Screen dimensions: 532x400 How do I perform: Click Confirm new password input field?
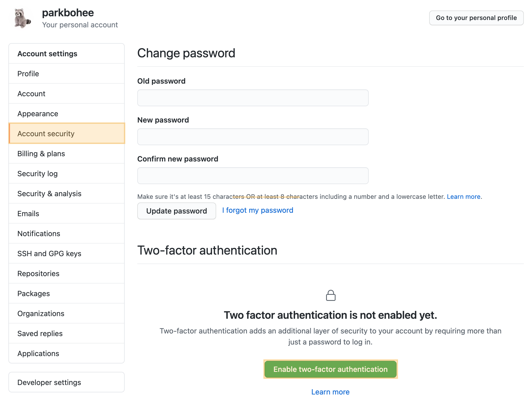coord(252,175)
